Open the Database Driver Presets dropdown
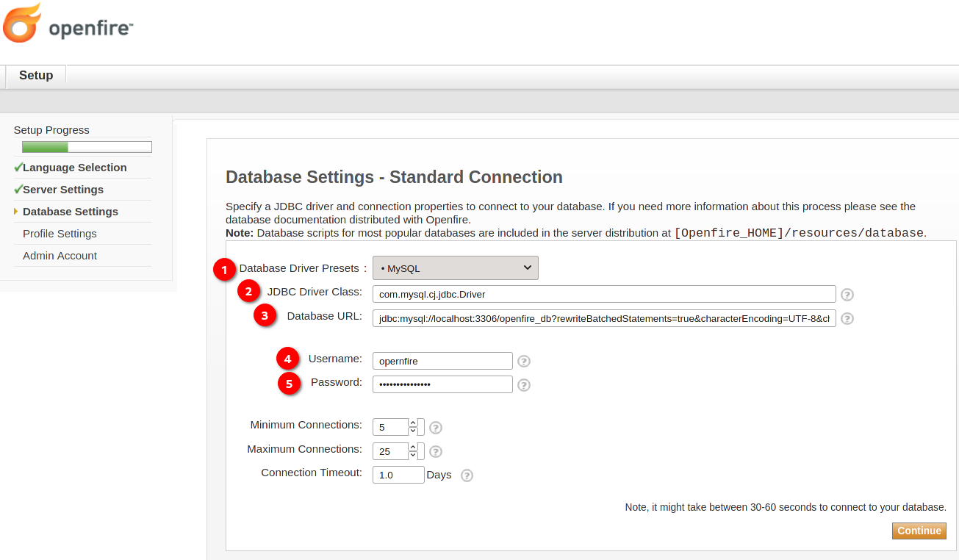Screen dimensions: 959x560 456,268
